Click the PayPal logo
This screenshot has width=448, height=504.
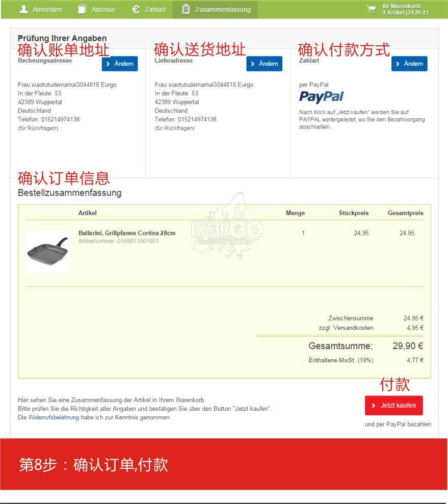tap(321, 96)
